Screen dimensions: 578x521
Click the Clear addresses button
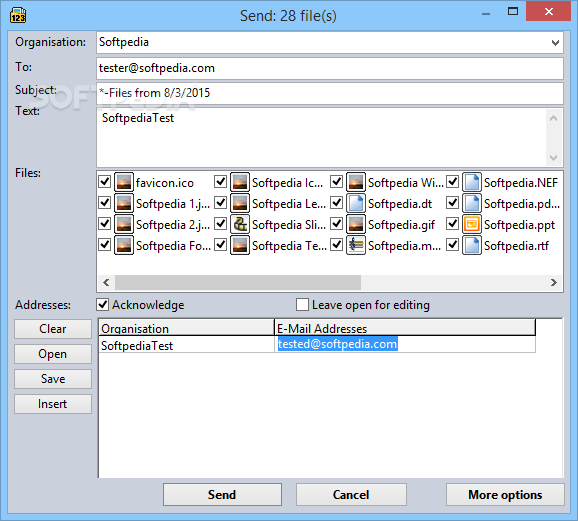pyautogui.click(x=53, y=329)
